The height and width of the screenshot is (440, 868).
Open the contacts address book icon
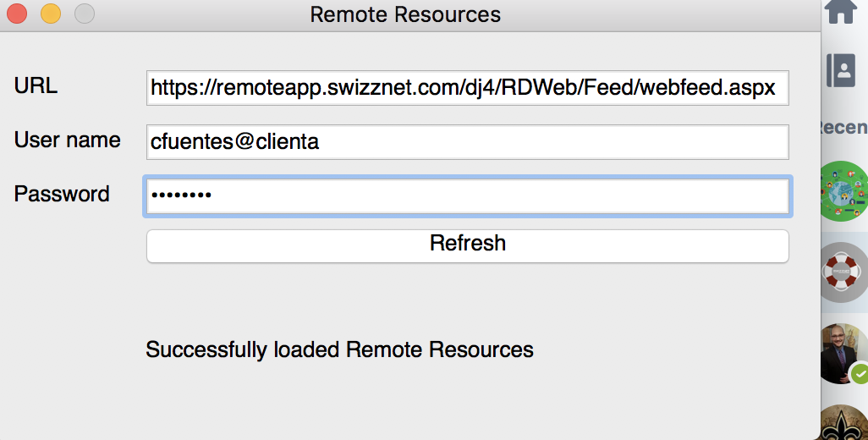841,70
